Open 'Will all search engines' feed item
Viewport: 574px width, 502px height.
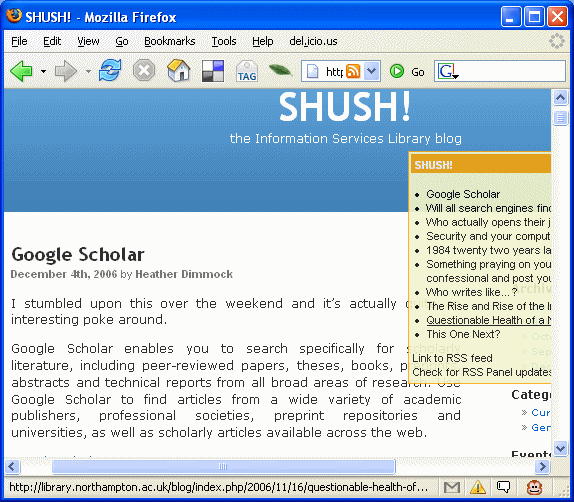(488, 208)
